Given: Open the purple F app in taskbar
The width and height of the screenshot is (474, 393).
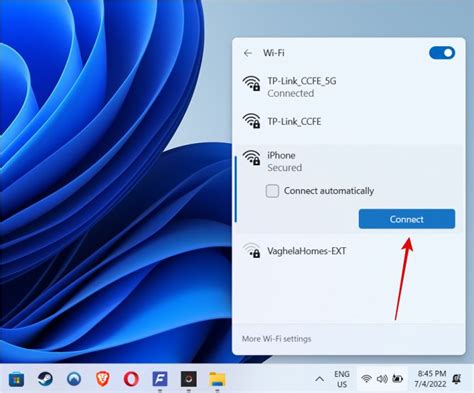Looking at the screenshot, I should click(x=160, y=379).
